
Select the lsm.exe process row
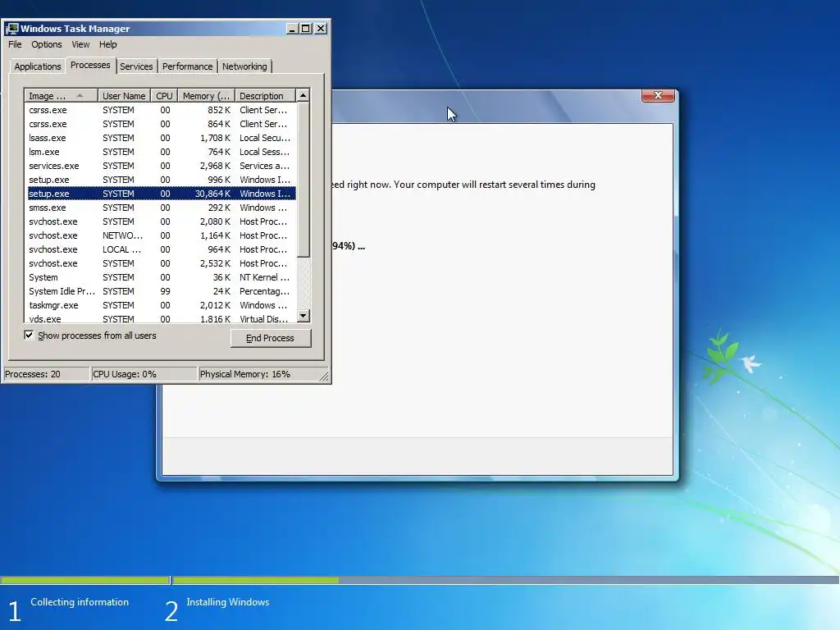pyautogui.click(x=160, y=152)
